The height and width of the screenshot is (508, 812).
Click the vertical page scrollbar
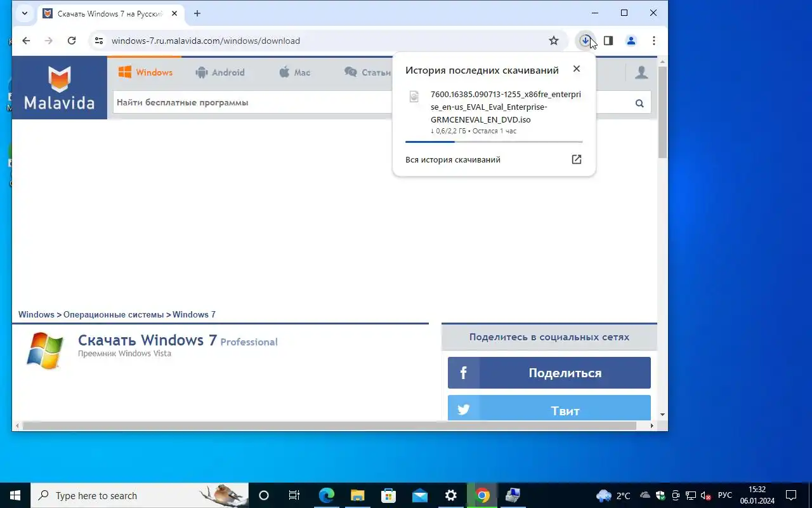click(x=662, y=111)
